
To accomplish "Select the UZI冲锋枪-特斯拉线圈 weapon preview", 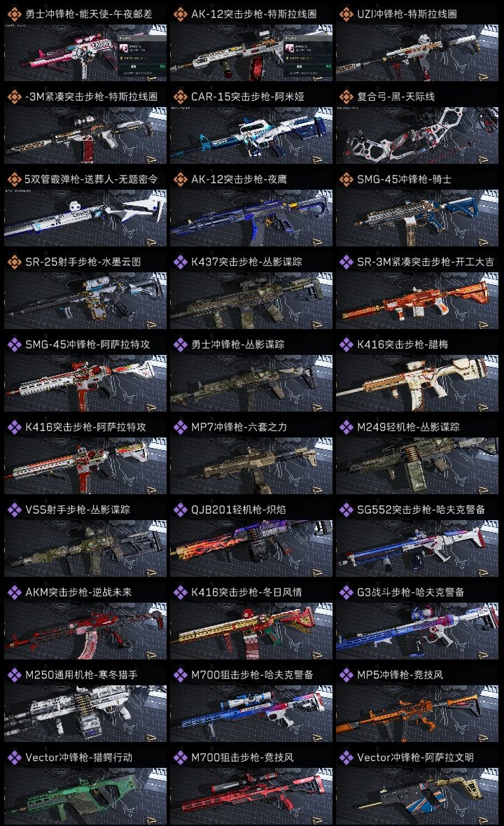I will 417,52.
